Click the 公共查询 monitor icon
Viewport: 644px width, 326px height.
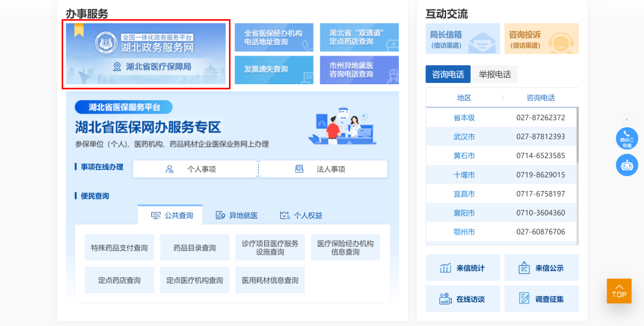(x=156, y=216)
